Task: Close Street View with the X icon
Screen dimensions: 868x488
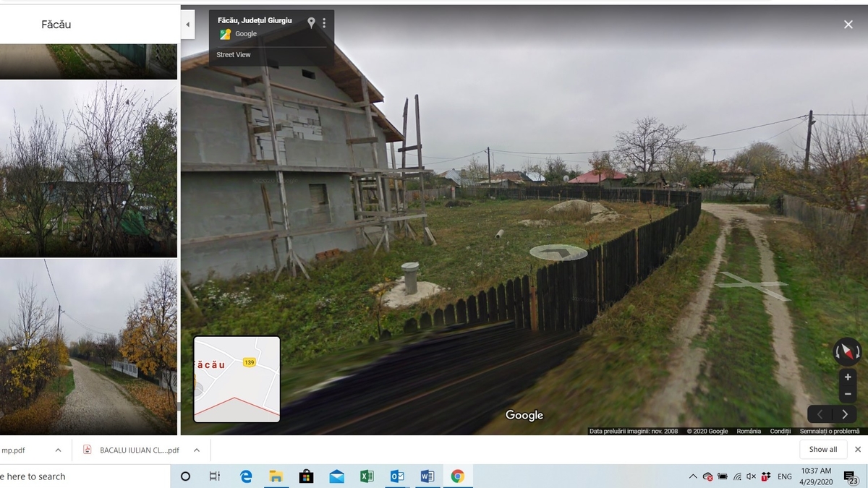Action: [x=848, y=25]
